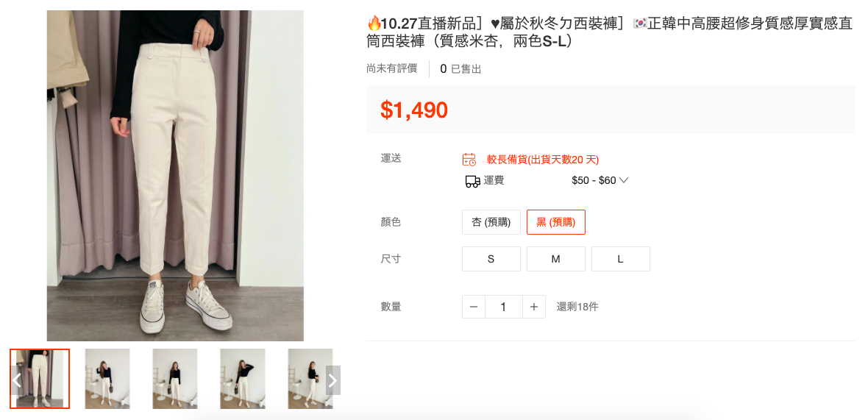Click the plus quantity button
The height and width of the screenshot is (420, 868).
[533, 307]
